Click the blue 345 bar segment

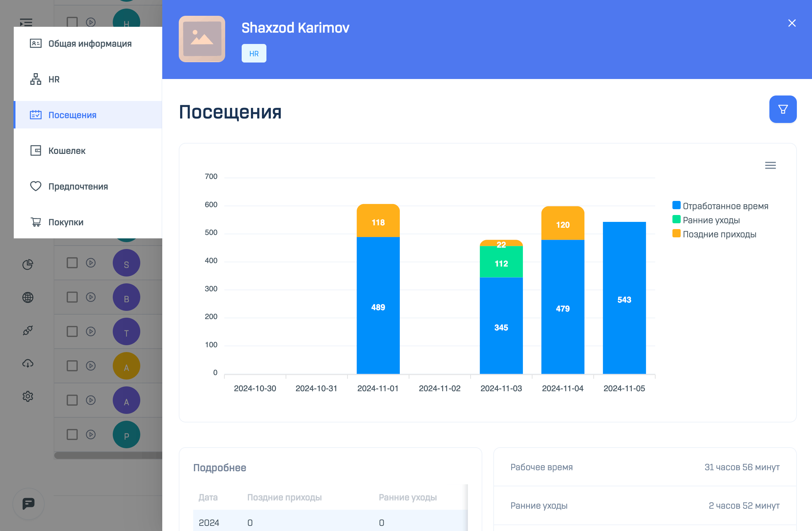coord(501,326)
